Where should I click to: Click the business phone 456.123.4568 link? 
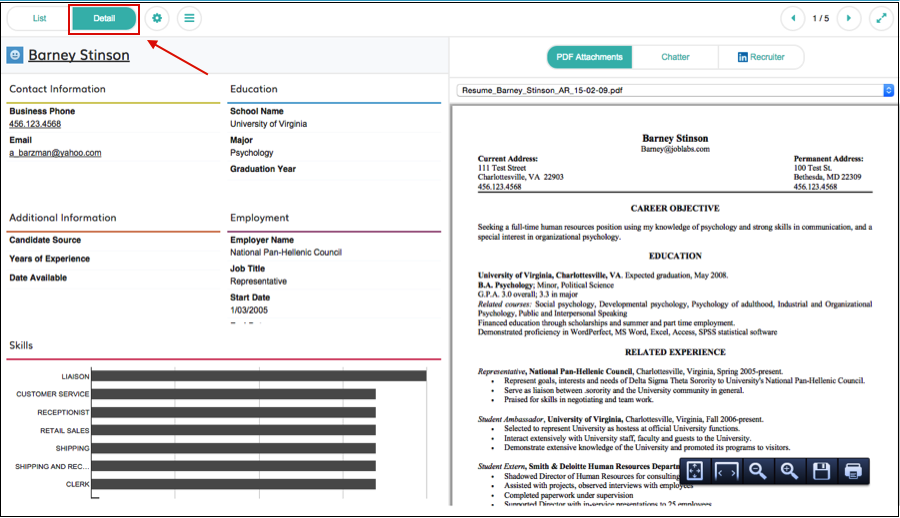point(35,124)
